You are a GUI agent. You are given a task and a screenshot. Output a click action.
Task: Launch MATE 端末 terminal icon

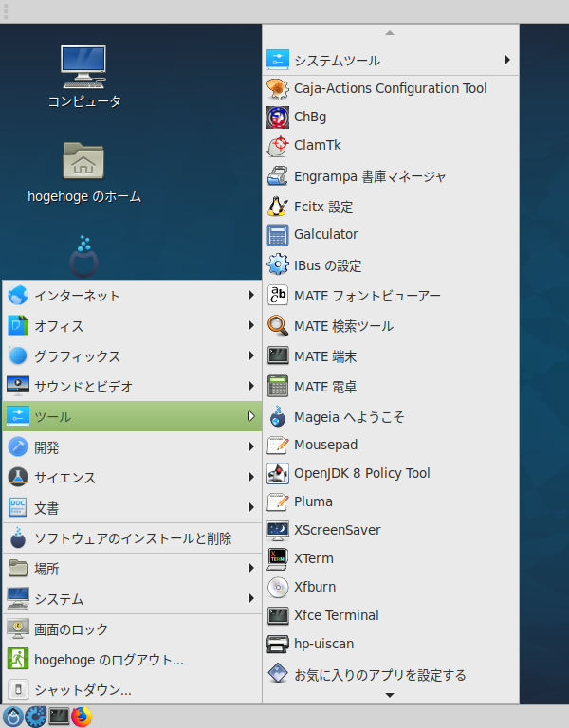point(278,356)
